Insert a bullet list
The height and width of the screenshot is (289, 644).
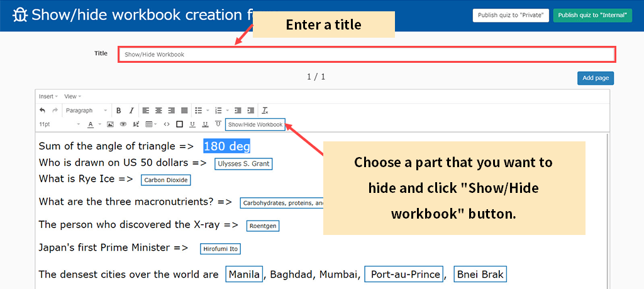click(198, 111)
